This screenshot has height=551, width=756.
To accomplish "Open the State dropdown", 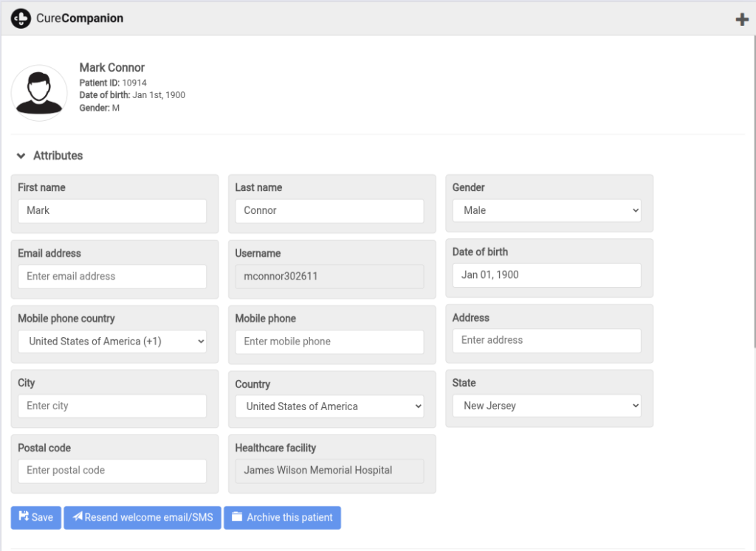I will [546, 406].
